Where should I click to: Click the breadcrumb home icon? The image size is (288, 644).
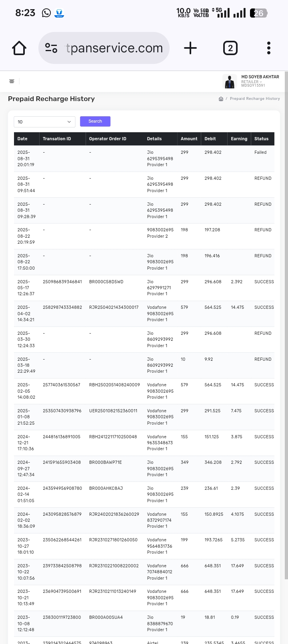click(x=221, y=99)
